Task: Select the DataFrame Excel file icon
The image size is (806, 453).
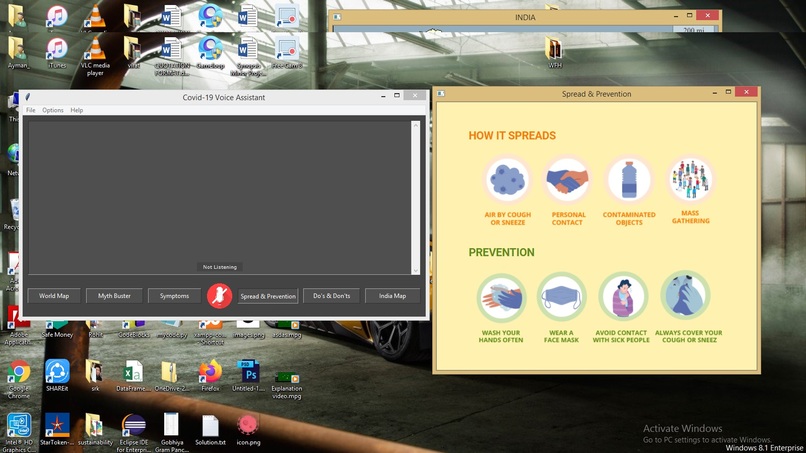Action: 133,376
